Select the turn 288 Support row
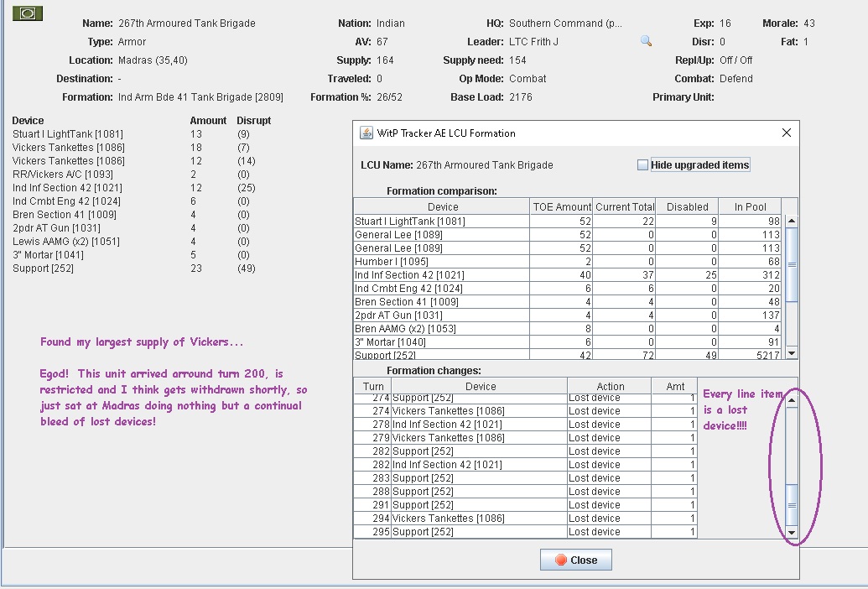 pos(525,492)
